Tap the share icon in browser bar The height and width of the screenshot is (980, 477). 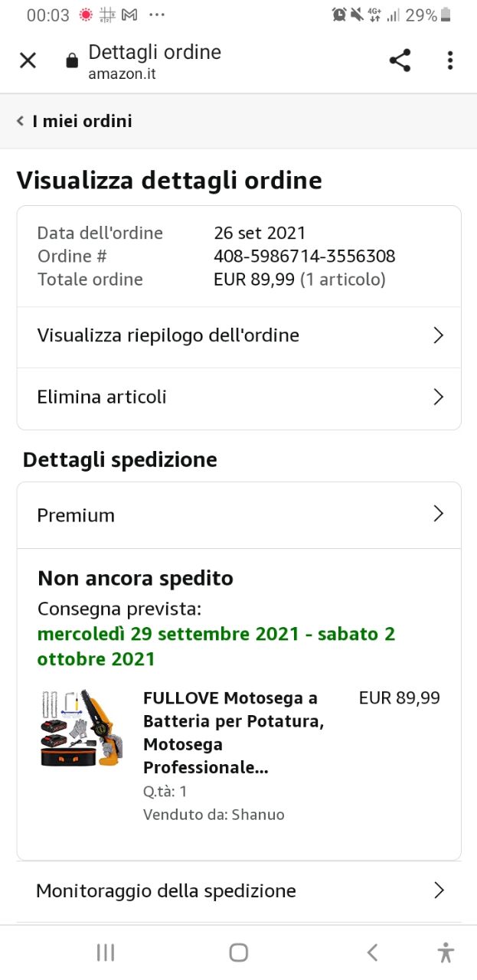(400, 60)
